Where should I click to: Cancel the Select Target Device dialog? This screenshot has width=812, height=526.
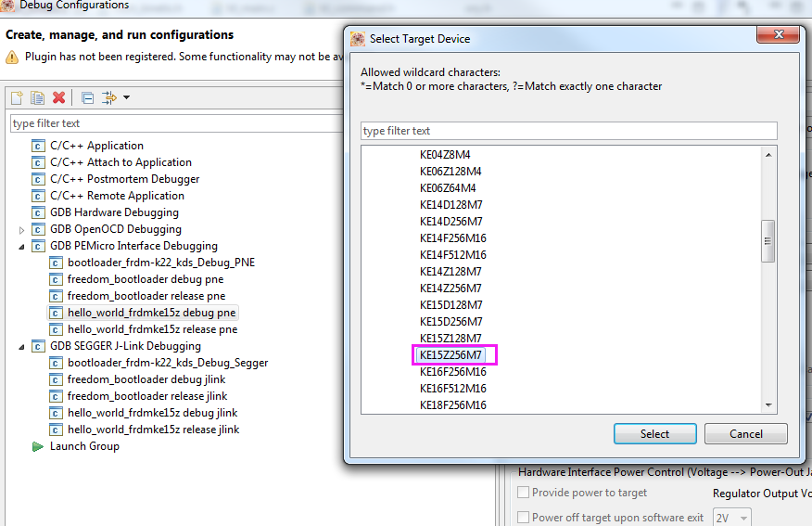click(745, 434)
